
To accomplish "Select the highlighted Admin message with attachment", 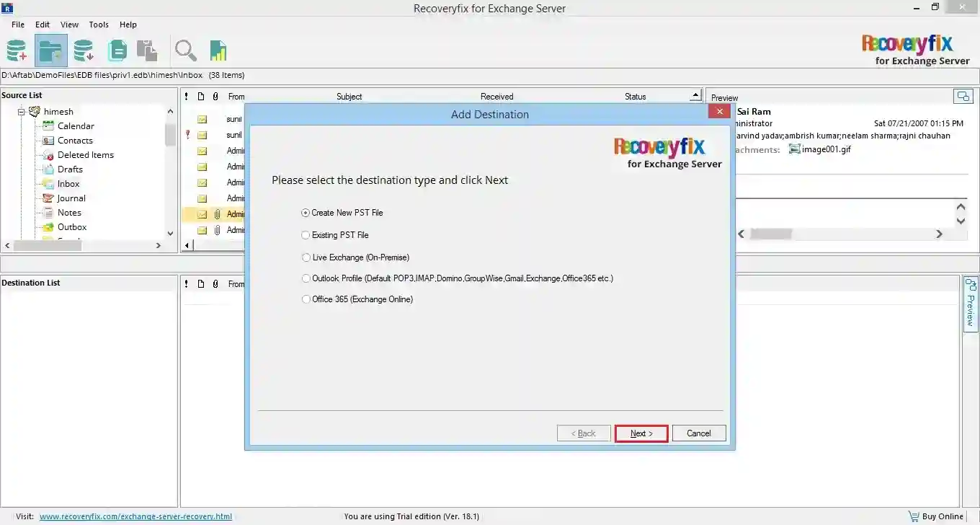I will (213, 214).
